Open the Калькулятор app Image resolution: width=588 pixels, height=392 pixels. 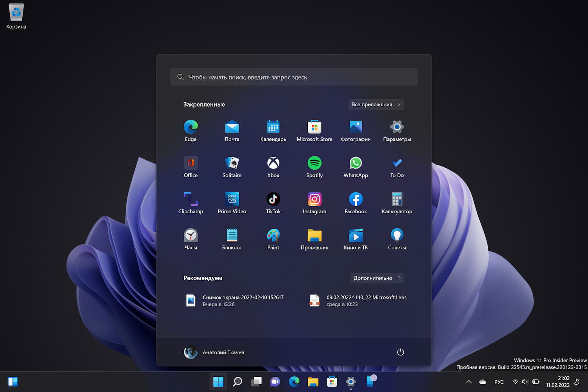[x=397, y=203]
